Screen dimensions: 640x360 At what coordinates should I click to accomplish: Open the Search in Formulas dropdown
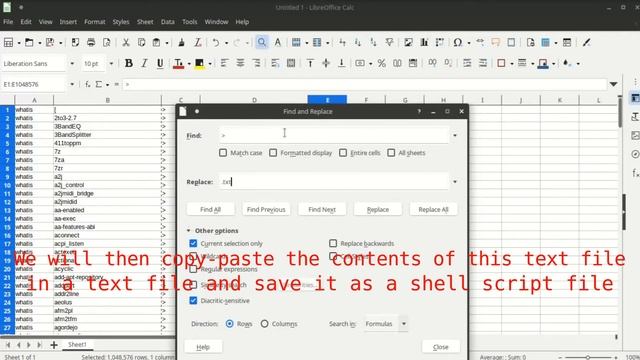coord(404,324)
